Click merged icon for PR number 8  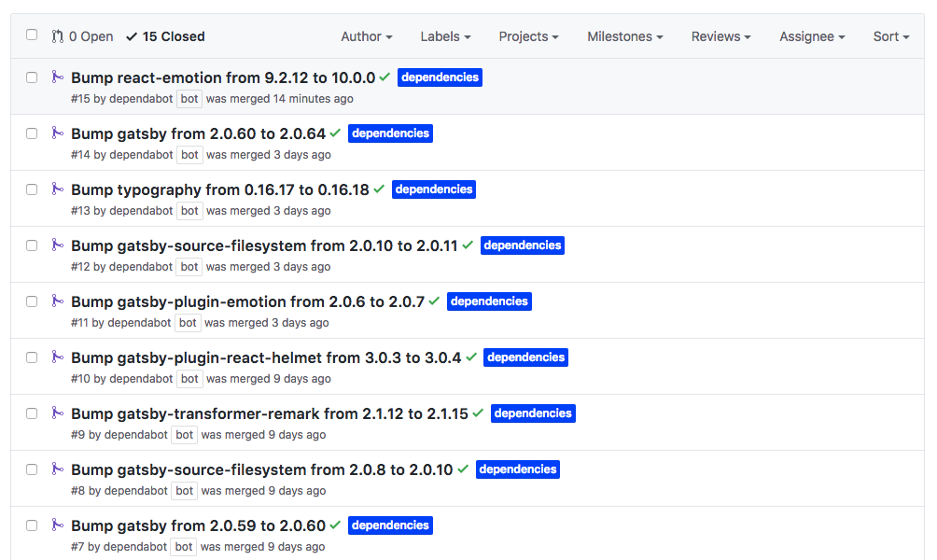(57, 469)
